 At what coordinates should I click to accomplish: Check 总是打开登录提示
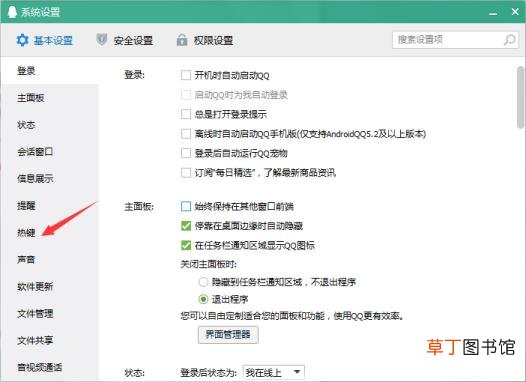[186, 114]
